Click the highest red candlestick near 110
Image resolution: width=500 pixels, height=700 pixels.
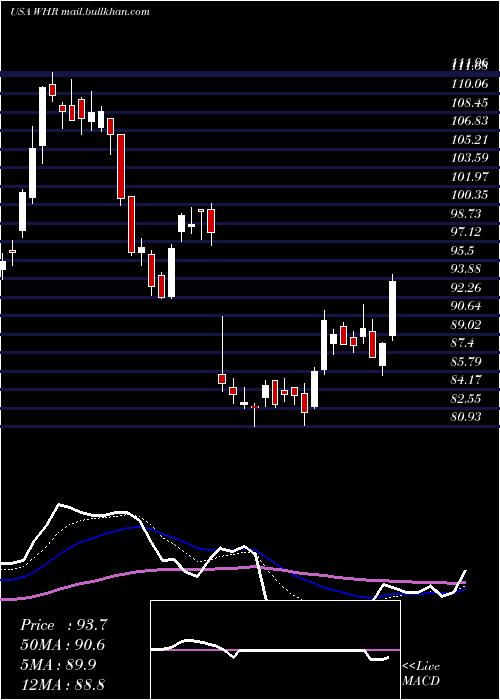coord(53,89)
